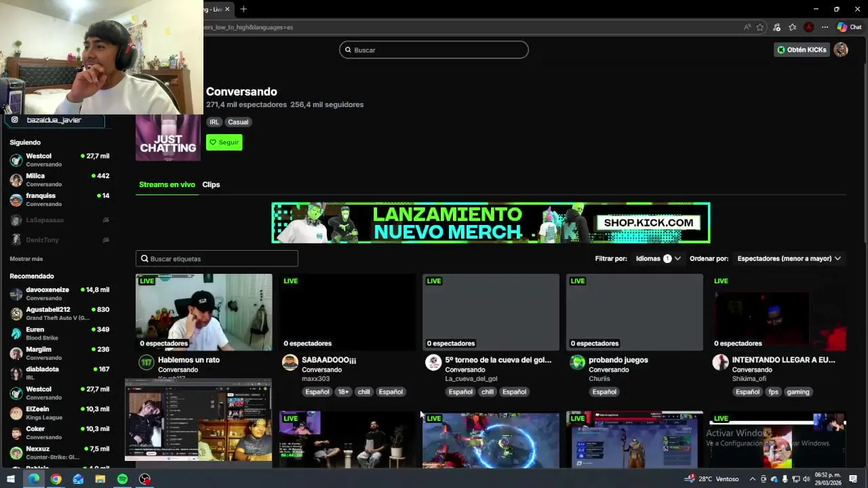
Task: Open the Outlook mail taskbar icon
Action: (78, 479)
